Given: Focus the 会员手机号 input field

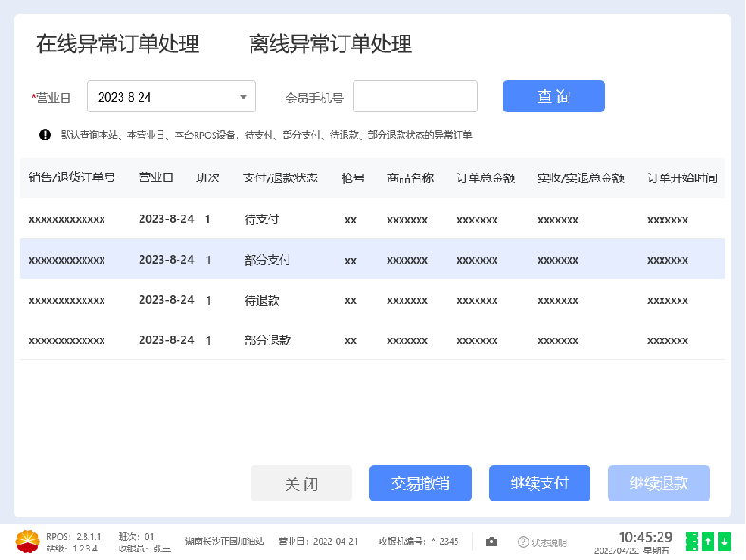Looking at the screenshot, I should pyautogui.click(x=416, y=96).
